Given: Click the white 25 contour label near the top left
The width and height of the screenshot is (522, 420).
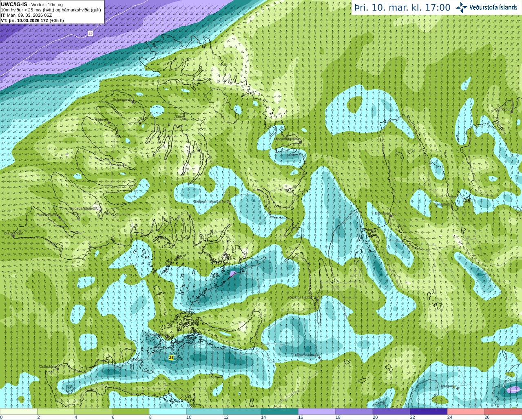Looking at the screenshot, I should (x=91, y=33).
